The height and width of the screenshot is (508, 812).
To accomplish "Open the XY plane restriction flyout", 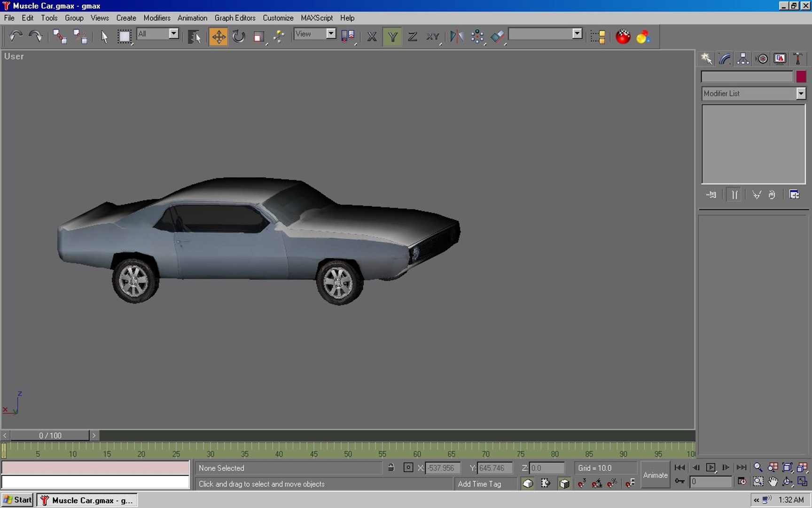I will tap(433, 36).
